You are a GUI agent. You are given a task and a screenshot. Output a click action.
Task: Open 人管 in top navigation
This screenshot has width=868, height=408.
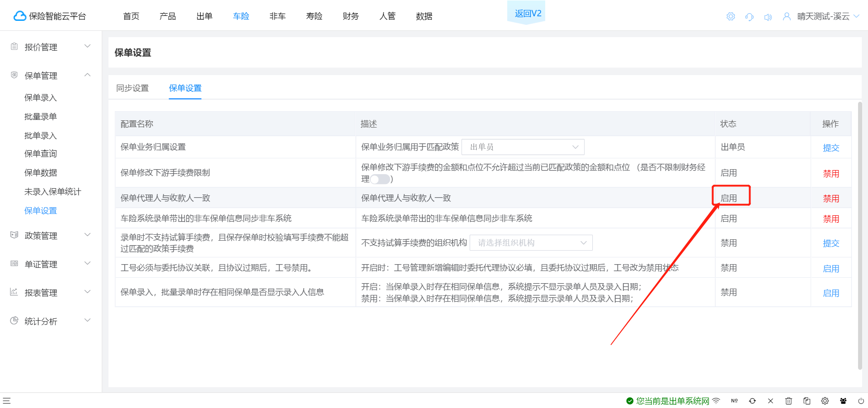click(x=387, y=16)
